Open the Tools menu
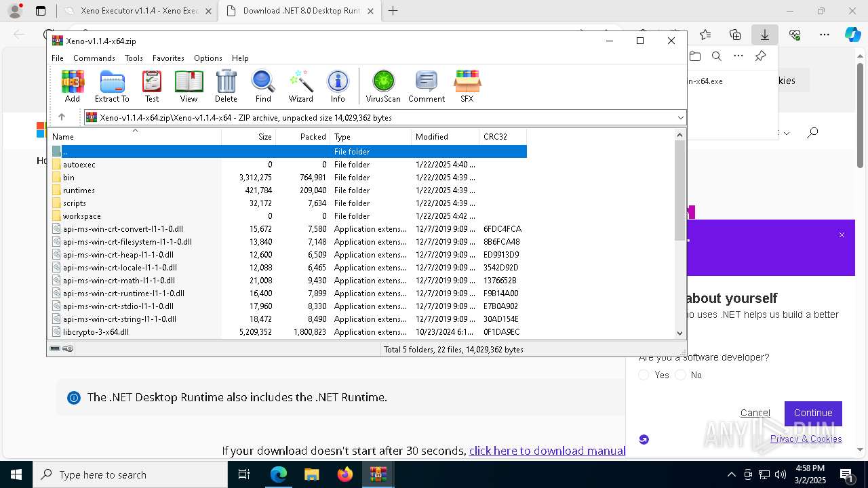The width and height of the screenshot is (868, 488). [x=134, y=58]
